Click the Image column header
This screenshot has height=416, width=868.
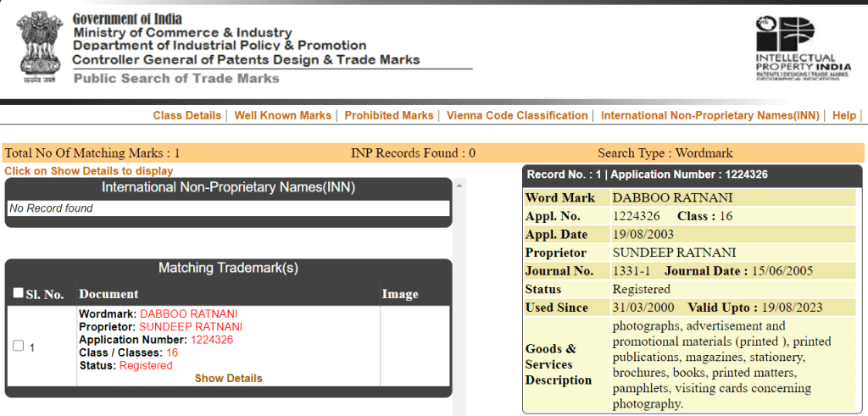click(399, 294)
